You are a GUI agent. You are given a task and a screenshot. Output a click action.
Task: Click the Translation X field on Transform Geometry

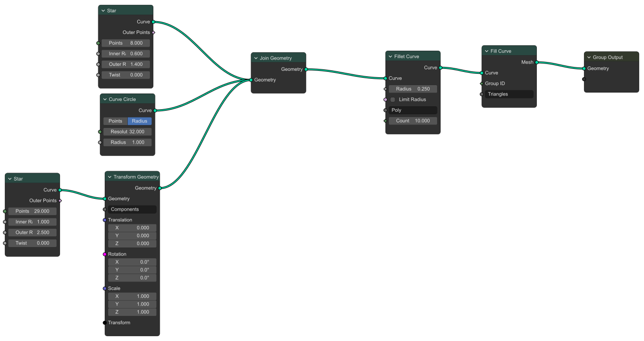click(132, 227)
